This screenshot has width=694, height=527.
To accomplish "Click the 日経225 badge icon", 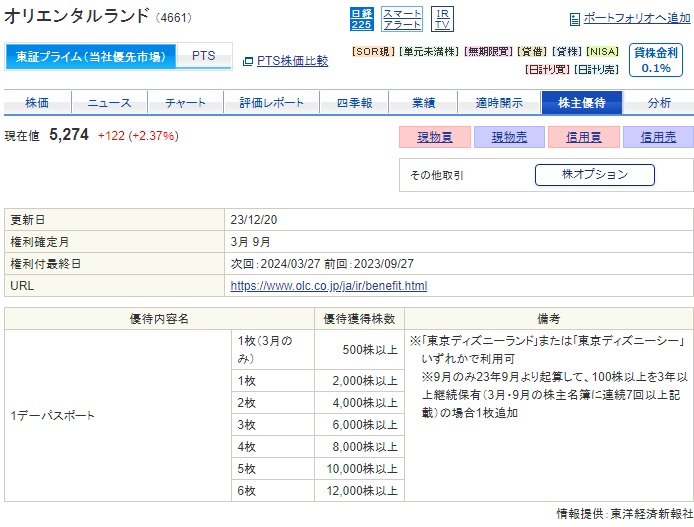I will [362, 19].
